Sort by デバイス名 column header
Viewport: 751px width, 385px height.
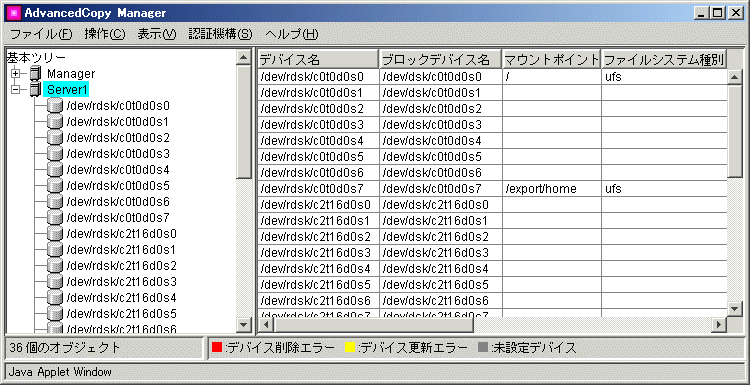click(x=319, y=59)
